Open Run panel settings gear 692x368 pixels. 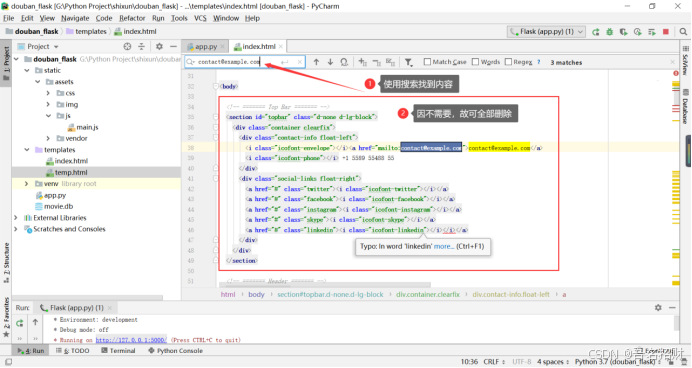pos(658,308)
